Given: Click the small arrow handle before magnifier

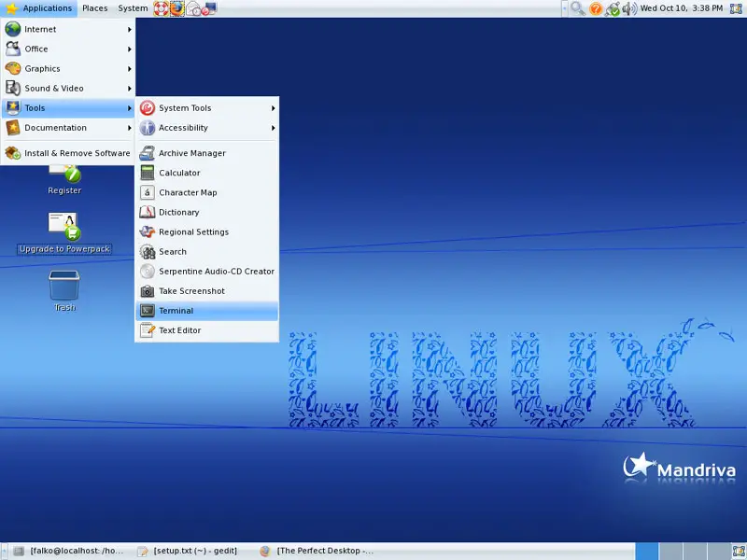Looking at the screenshot, I should point(565,8).
